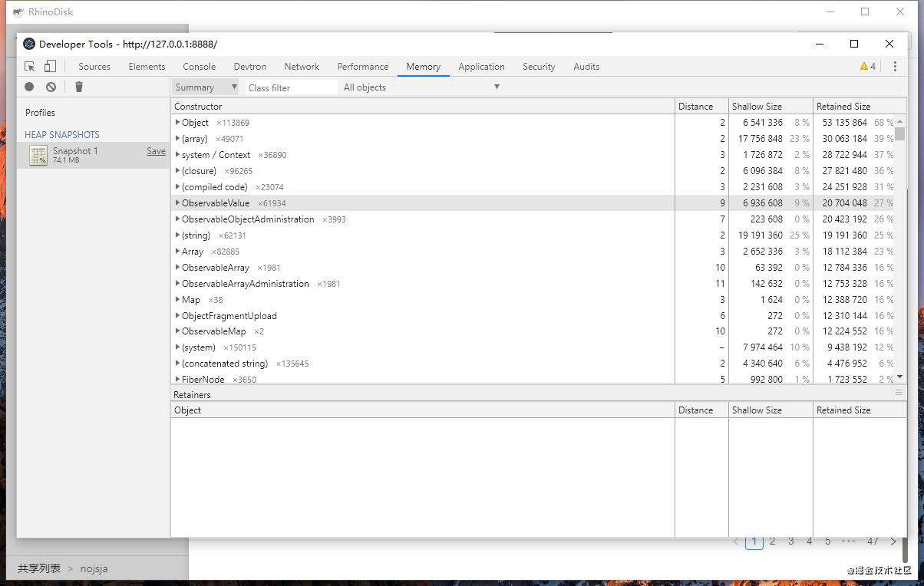Expand the FiberNode ×3650 row
924x586 pixels.
pyautogui.click(x=177, y=379)
